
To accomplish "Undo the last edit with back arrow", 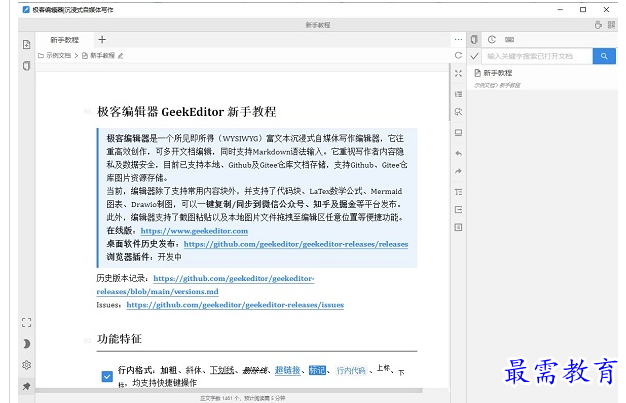I will (x=458, y=153).
